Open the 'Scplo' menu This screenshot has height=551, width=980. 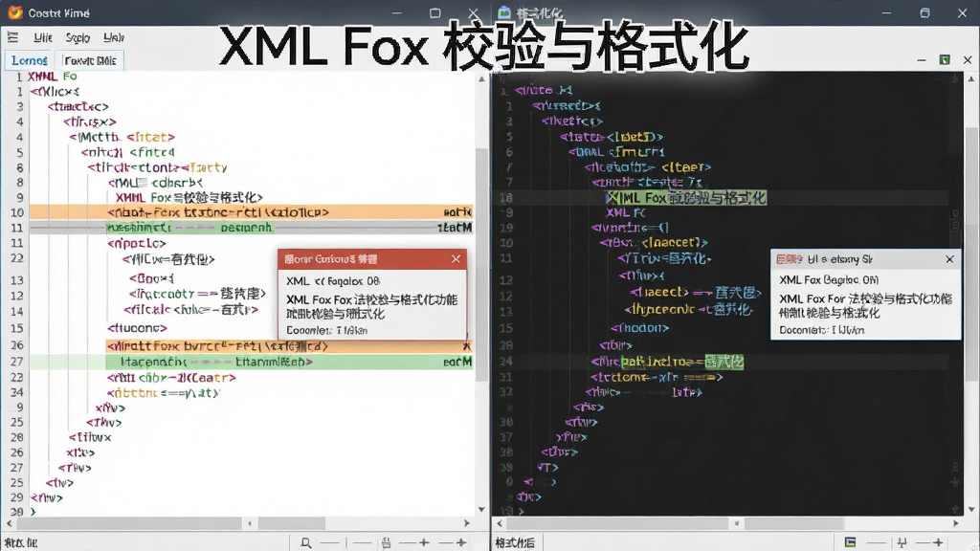(x=78, y=37)
